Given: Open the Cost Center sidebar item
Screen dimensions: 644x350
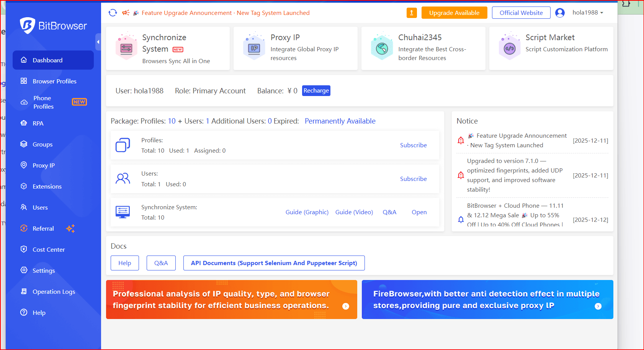Looking at the screenshot, I should 49,249.
